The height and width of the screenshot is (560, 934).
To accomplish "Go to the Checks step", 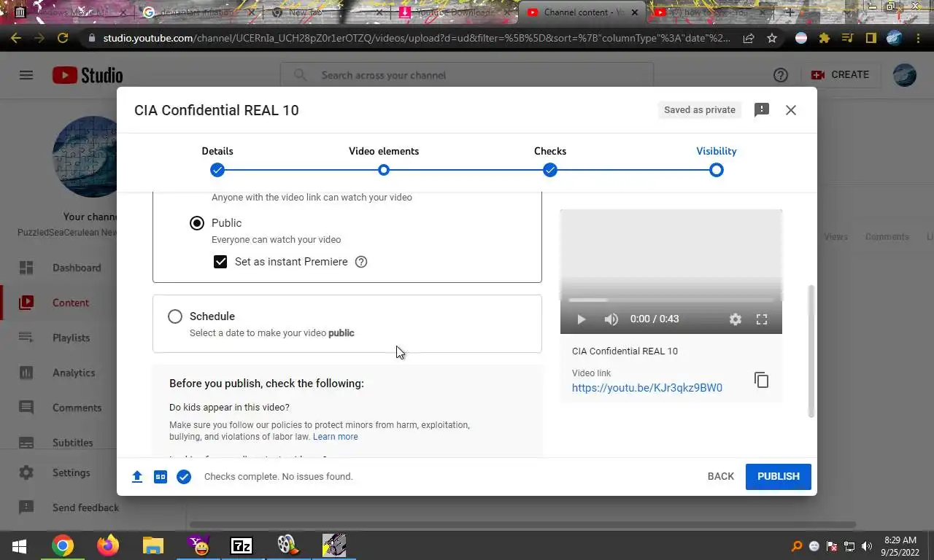I will 550,160.
